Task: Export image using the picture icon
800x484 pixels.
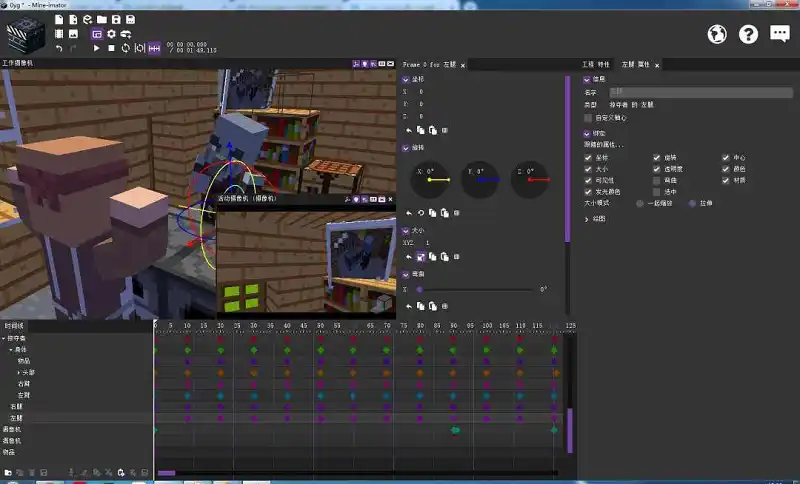Action: [x=73, y=34]
